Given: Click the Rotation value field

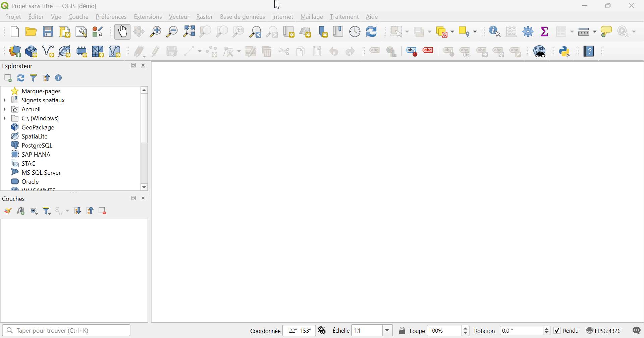Looking at the screenshot, I should [522, 331].
